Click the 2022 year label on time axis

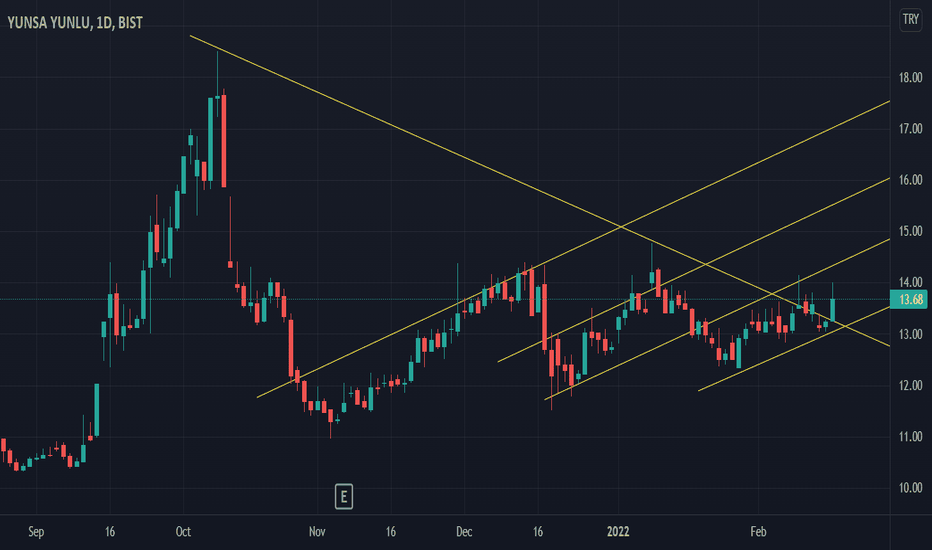tap(618, 532)
